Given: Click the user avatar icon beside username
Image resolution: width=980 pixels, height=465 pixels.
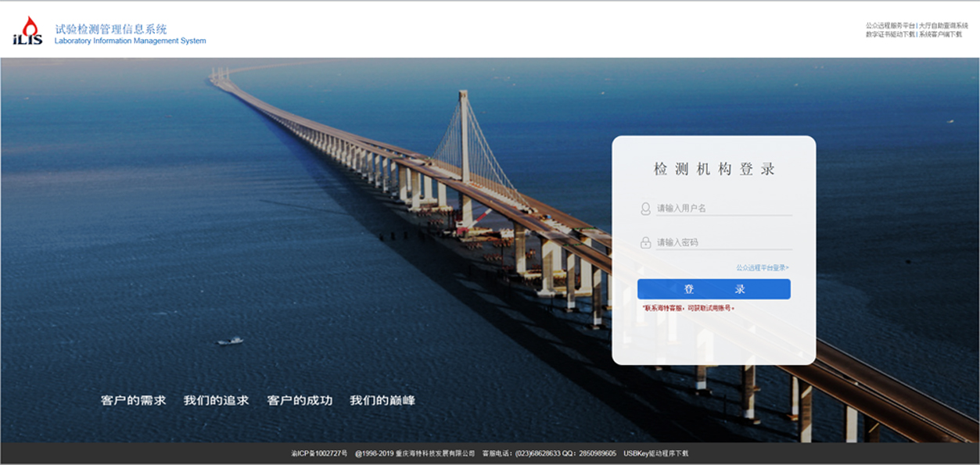Looking at the screenshot, I should point(645,209).
